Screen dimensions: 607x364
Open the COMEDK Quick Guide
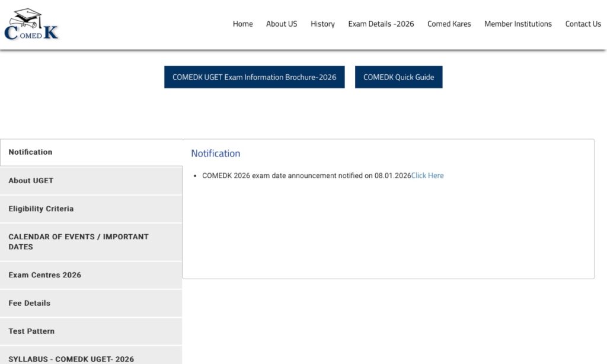(x=398, y=77)
